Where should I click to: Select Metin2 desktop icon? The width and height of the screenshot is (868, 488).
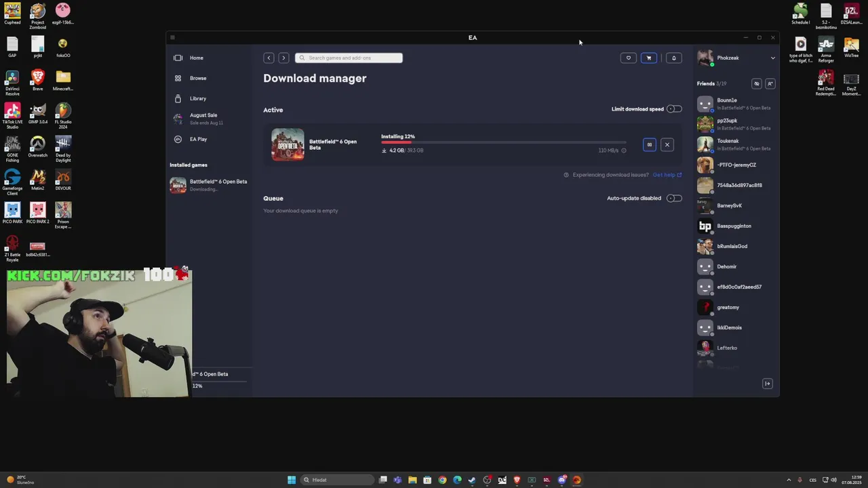[37, 180]
